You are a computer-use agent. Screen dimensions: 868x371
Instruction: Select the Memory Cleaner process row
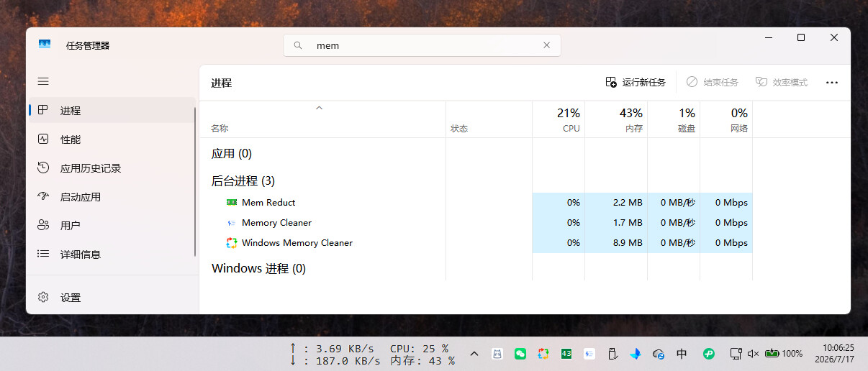point(476,222)
